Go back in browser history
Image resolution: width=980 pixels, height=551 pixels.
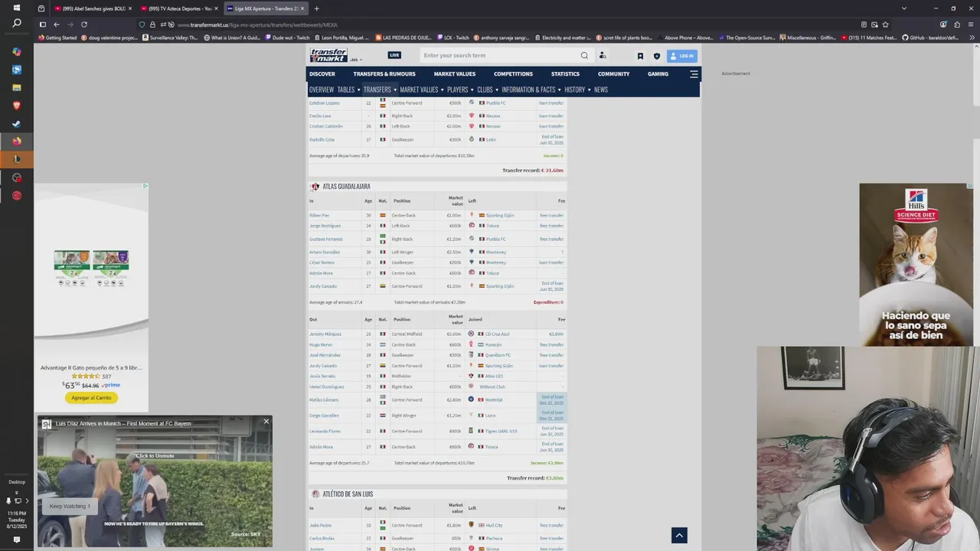point(56,24)
